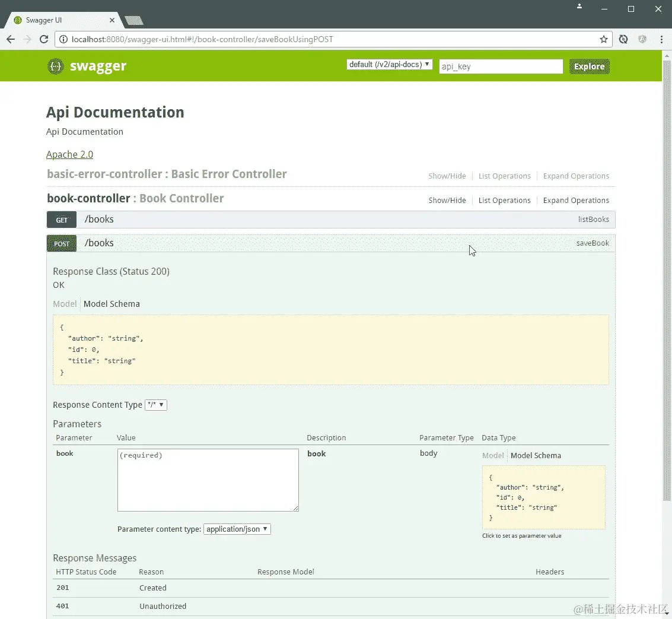Expand the GET /books operation path
672x619 pixels.
click(99, 219)
